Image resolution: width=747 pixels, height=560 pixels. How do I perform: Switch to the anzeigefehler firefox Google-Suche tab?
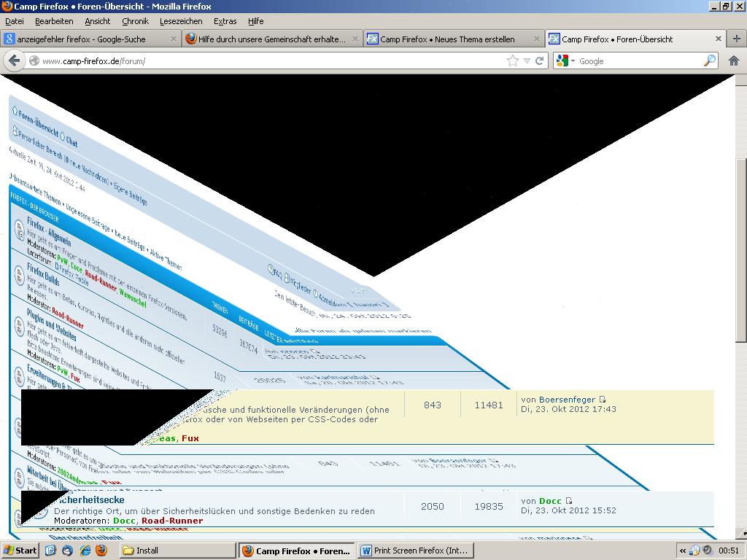90,39
